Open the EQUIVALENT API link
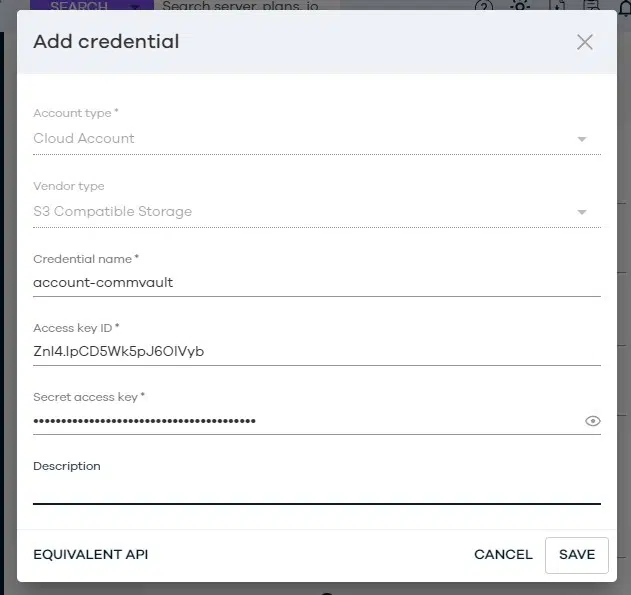Image resolution: width=631 pixels, height=595 pixels. [x=90, y=555]
